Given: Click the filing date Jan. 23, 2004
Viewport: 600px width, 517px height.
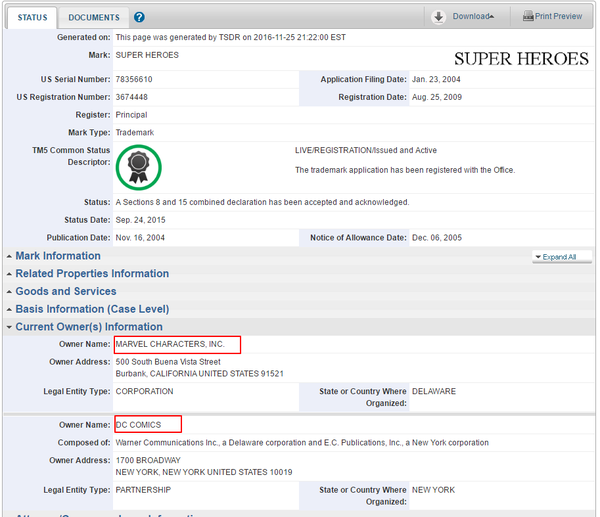Looking at the screenshot, I should click(x=436, y=79).
